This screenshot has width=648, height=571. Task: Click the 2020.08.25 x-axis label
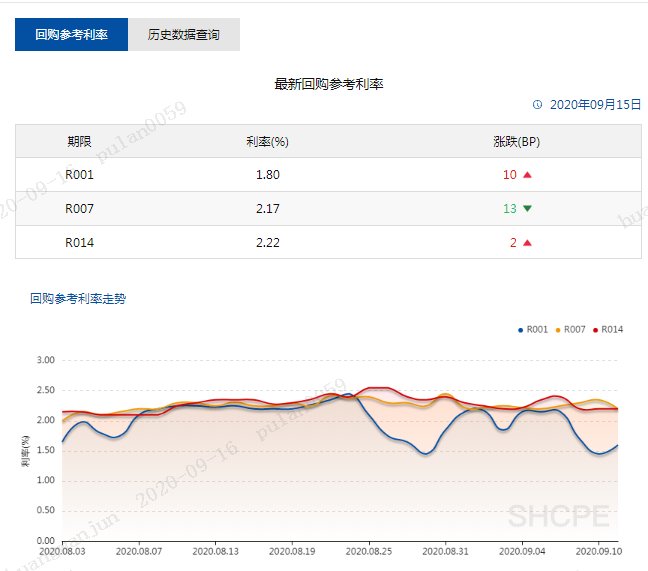[x=369, y=551]
